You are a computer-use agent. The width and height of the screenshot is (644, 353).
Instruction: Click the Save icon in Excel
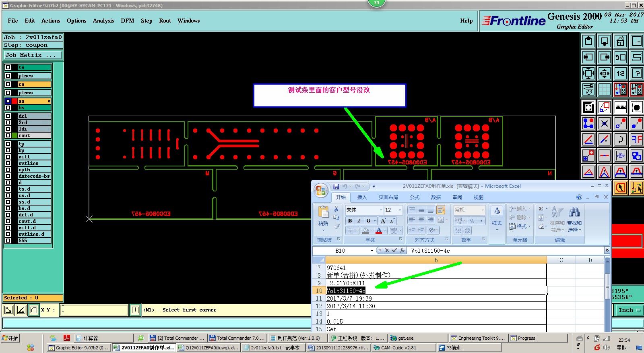click(336, 186)
